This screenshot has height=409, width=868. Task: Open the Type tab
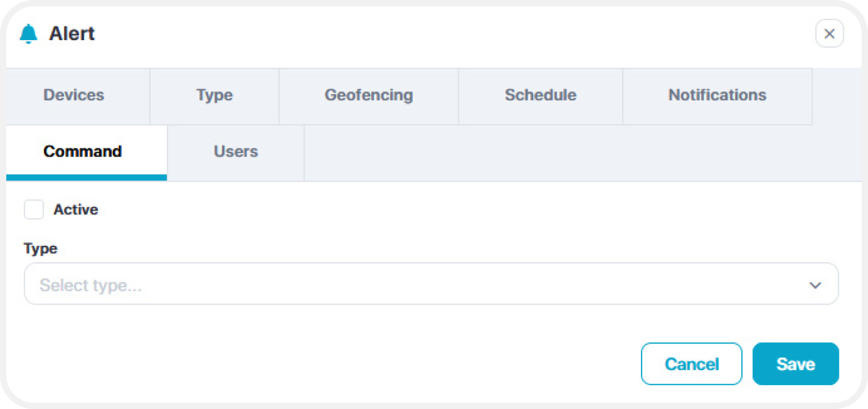pos(215,96)
